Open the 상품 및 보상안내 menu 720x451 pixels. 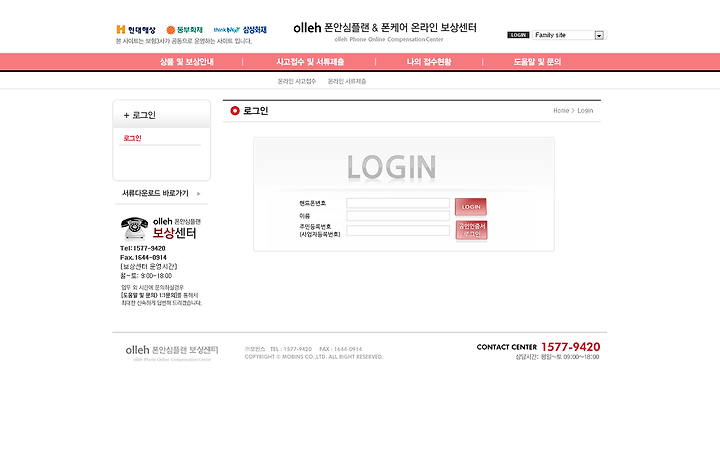[x=186, y=62]
